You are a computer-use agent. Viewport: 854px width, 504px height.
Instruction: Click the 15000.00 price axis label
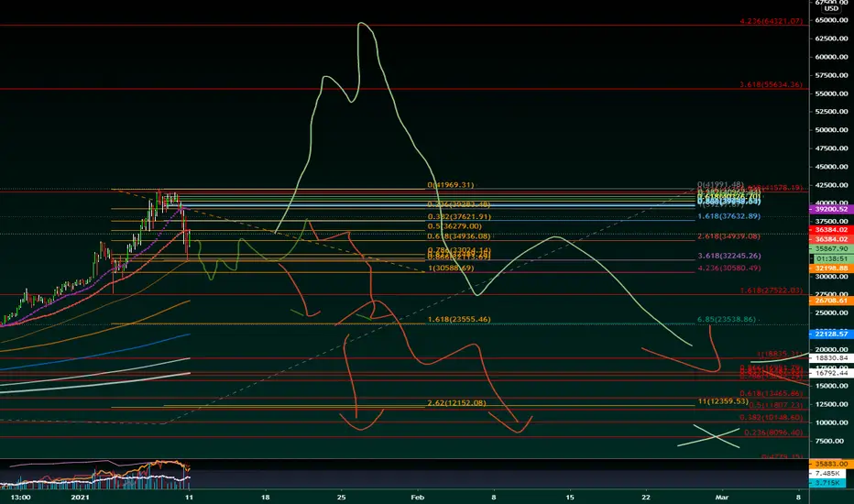[x=832, y=386]
